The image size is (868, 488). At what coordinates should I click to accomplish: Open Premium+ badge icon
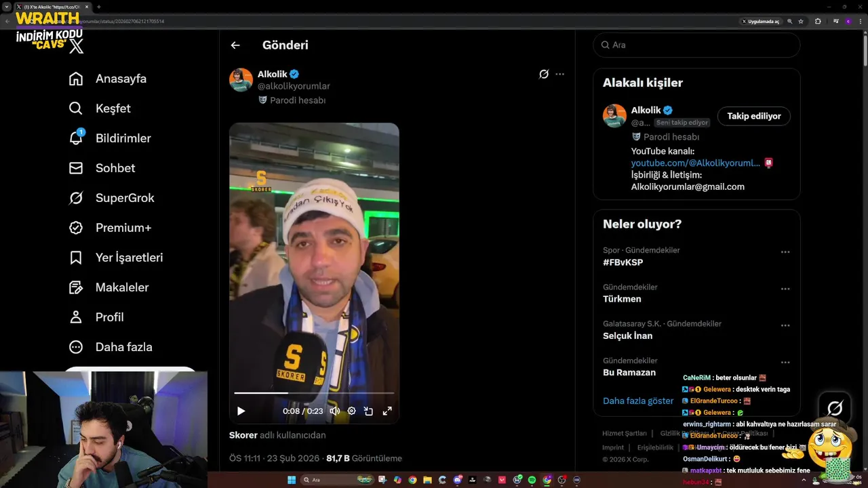76,228
